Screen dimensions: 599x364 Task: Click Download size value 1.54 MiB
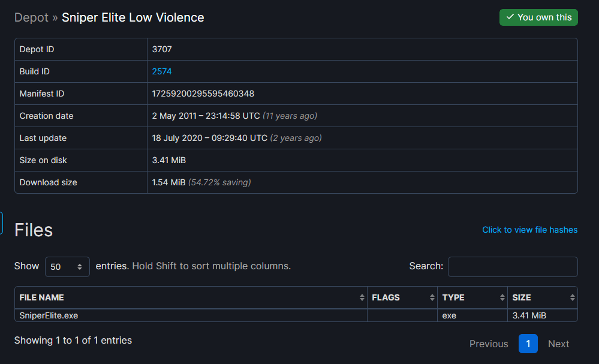coord(168,182)
